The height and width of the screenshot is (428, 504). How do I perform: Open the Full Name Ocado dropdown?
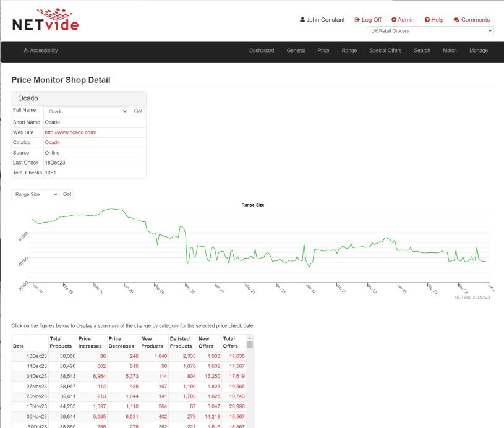(x=87, y=111)
